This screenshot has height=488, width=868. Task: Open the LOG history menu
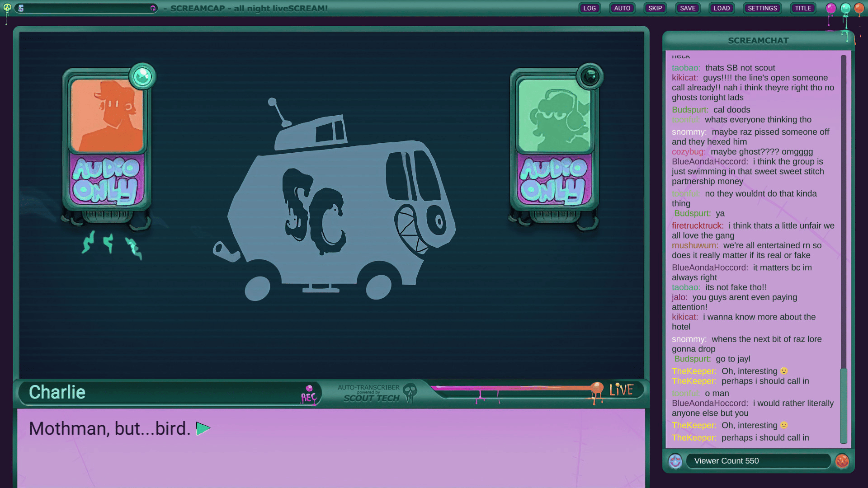pos(590,8)
